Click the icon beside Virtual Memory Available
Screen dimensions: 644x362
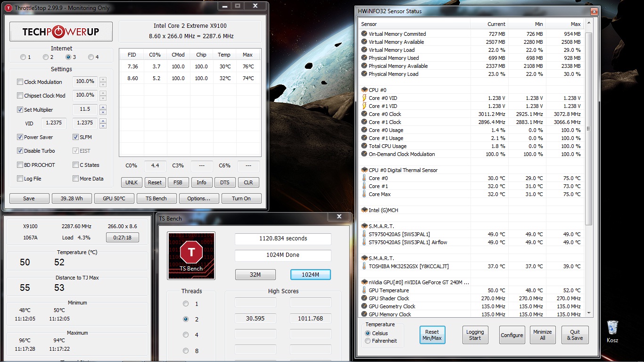pyautogui.click(x=364, y=42)
